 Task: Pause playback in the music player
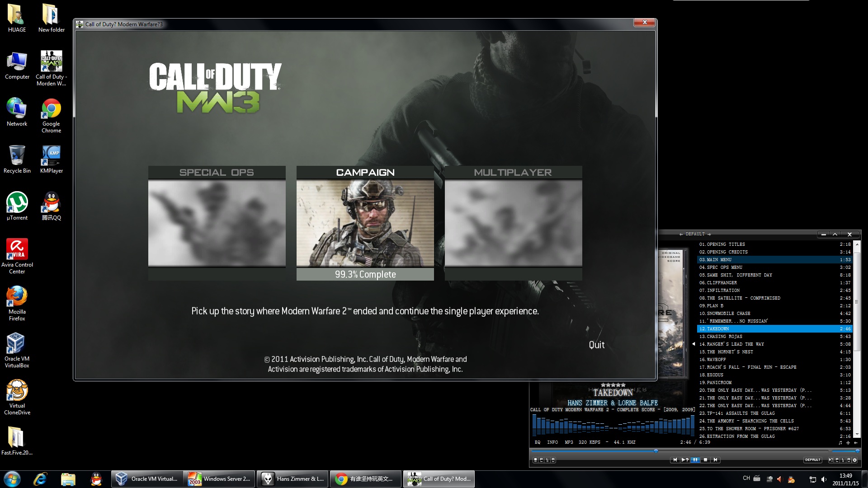point(695,460)
